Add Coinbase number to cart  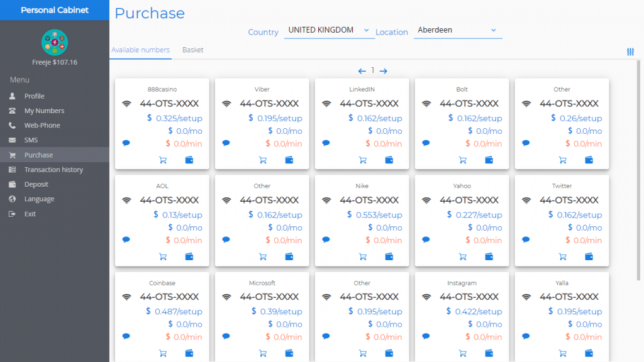click(x=163, y=354)
